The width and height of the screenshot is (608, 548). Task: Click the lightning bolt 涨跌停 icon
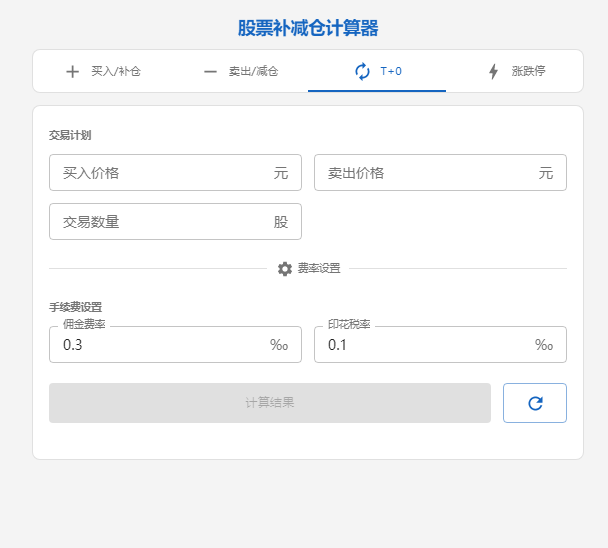click(x=493, y=72)
